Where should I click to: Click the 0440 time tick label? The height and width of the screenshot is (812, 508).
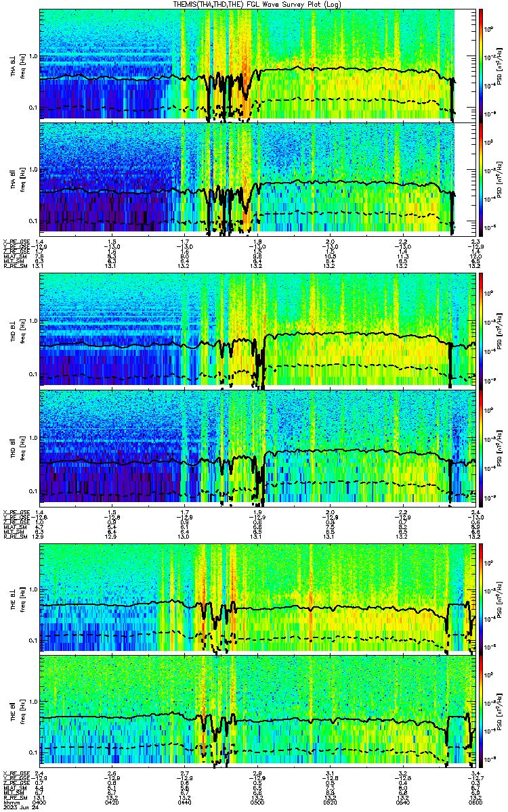185,802
